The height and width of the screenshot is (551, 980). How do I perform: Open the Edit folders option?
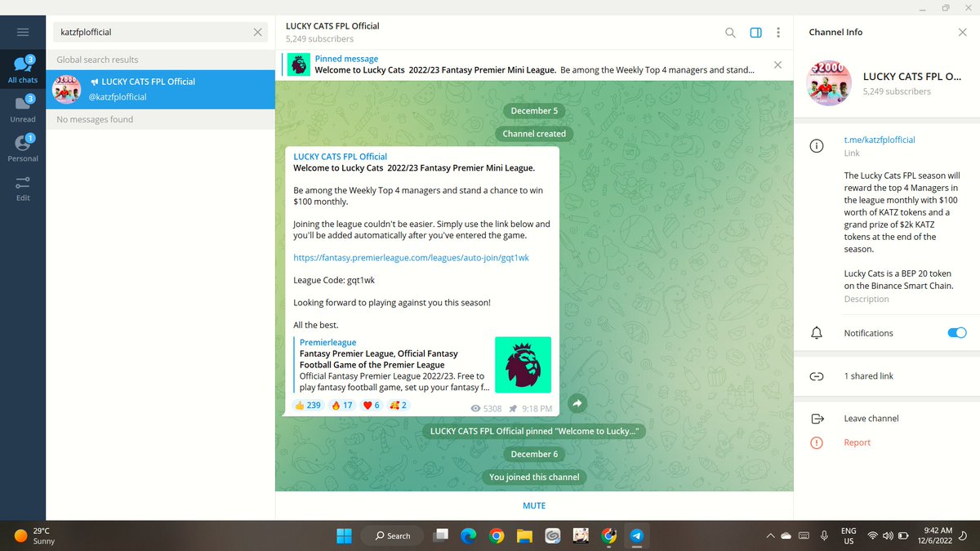23,188
